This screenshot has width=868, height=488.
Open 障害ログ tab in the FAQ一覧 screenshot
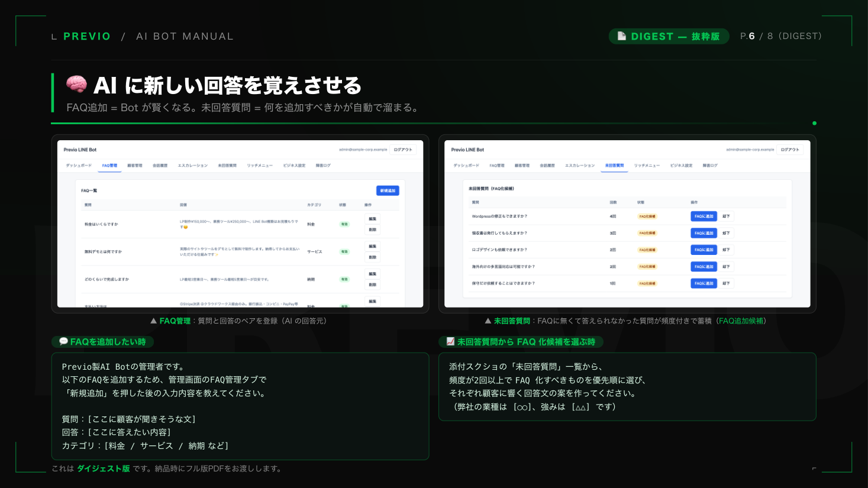(x=323, y=166)
